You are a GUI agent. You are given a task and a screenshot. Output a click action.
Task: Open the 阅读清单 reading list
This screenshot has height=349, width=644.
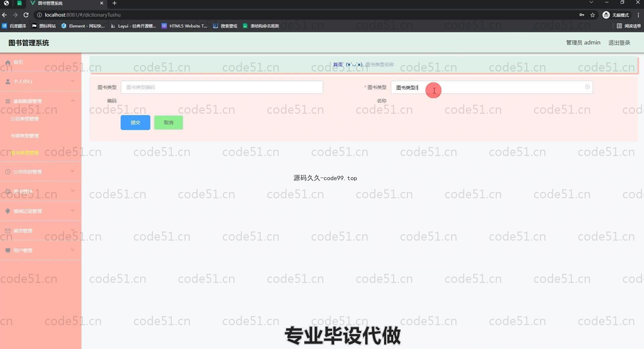[x=629, y=26]
